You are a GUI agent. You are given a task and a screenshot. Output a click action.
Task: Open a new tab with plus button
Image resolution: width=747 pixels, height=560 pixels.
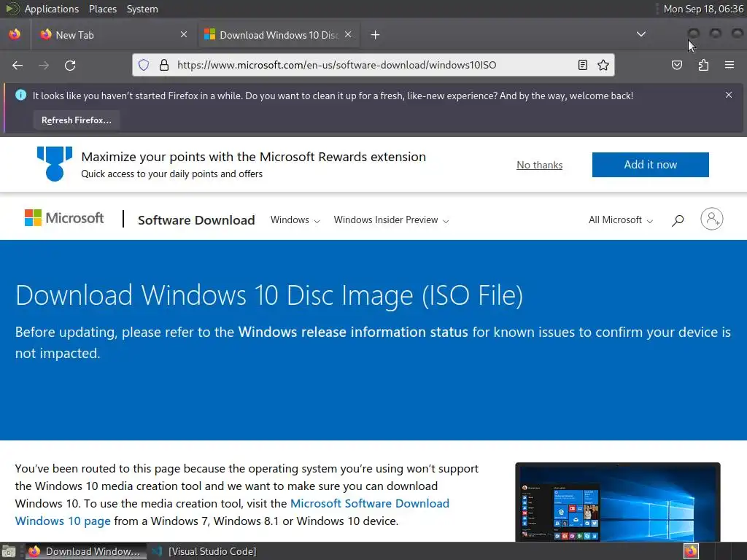[x=376, y=35]
